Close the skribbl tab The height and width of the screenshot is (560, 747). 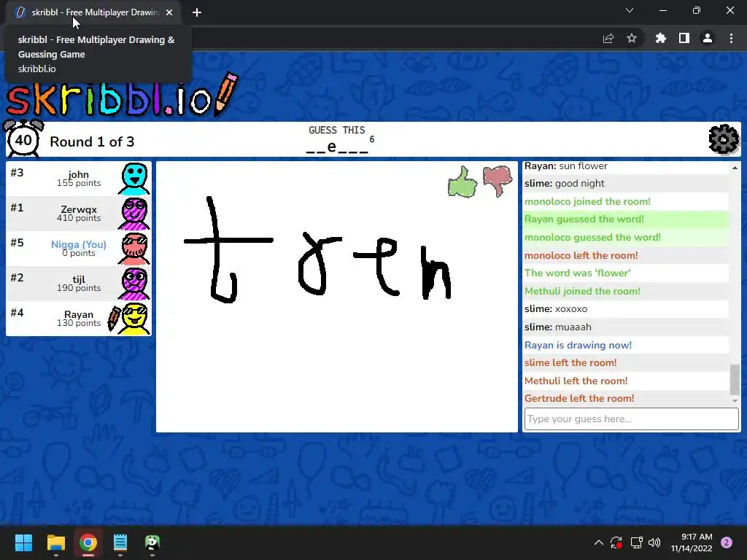pyautogui.click(x=169, y=12)
